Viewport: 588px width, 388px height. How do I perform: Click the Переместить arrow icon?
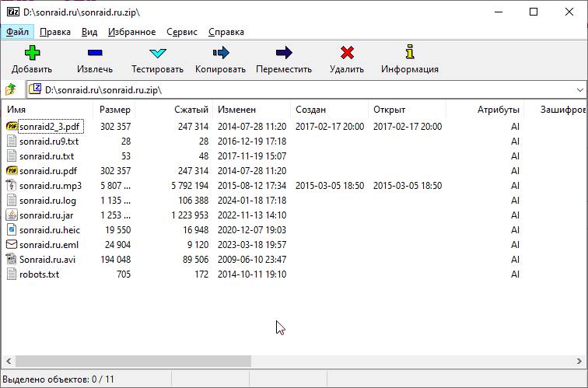[x=284, y=52]
